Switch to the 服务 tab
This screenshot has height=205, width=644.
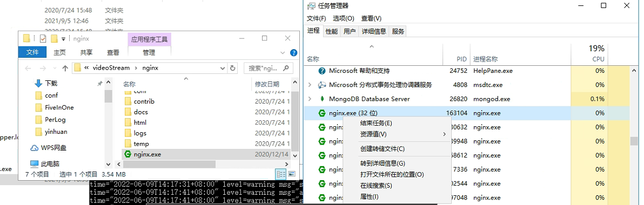tap(398, 31)
